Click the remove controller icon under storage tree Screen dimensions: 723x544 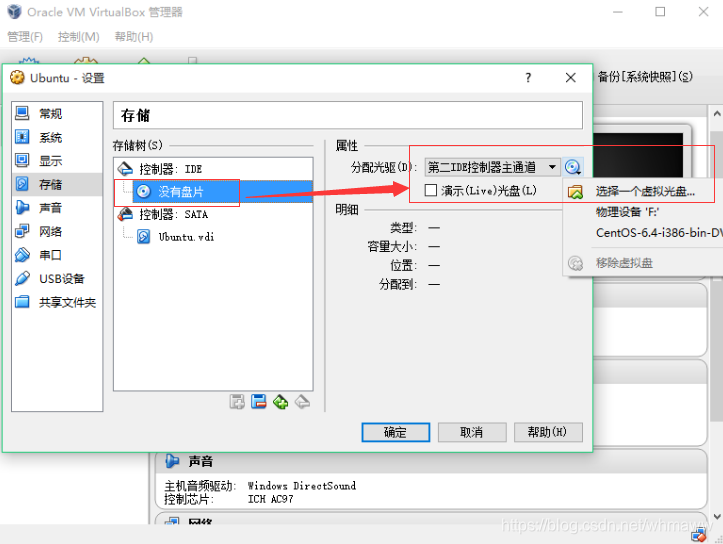tap(302, 402)
